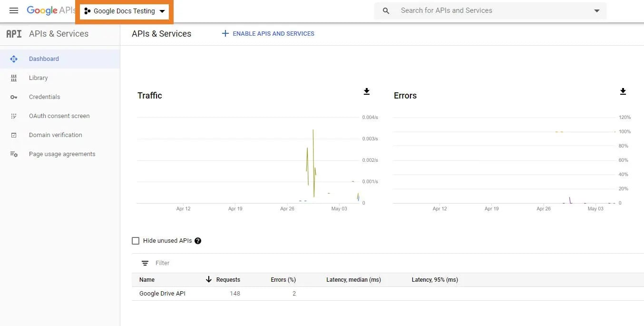Download the Traffic chart data
Image resolution: width=644 pixels, height=326 pixels.
pyautogui.click(x=367, y=91)
